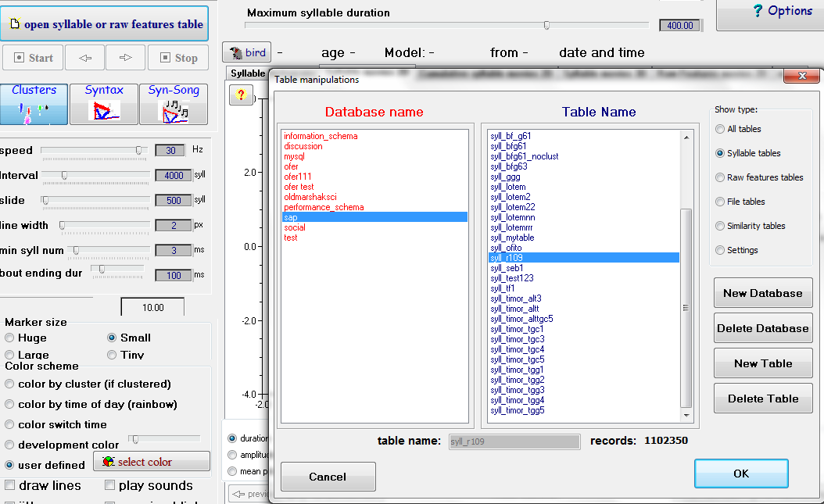Enable the draw lines checkbox

11,486
